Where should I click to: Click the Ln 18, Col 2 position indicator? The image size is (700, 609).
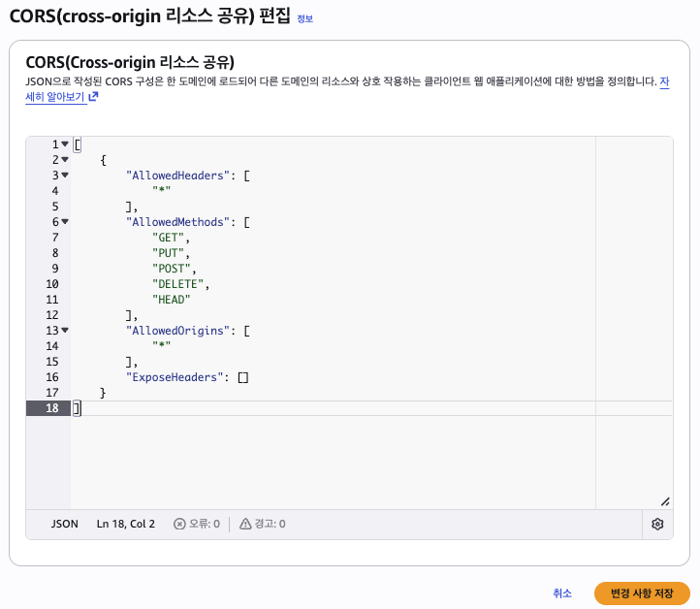[126, 524]
